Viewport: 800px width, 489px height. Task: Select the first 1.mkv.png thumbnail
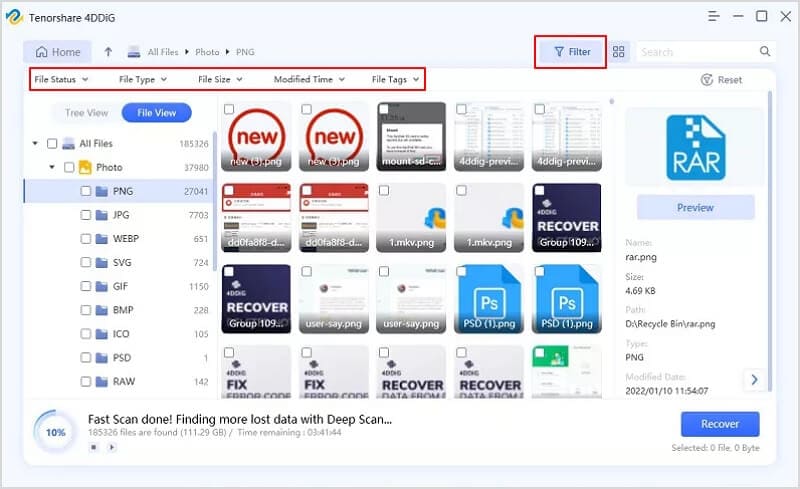[411, 218]
